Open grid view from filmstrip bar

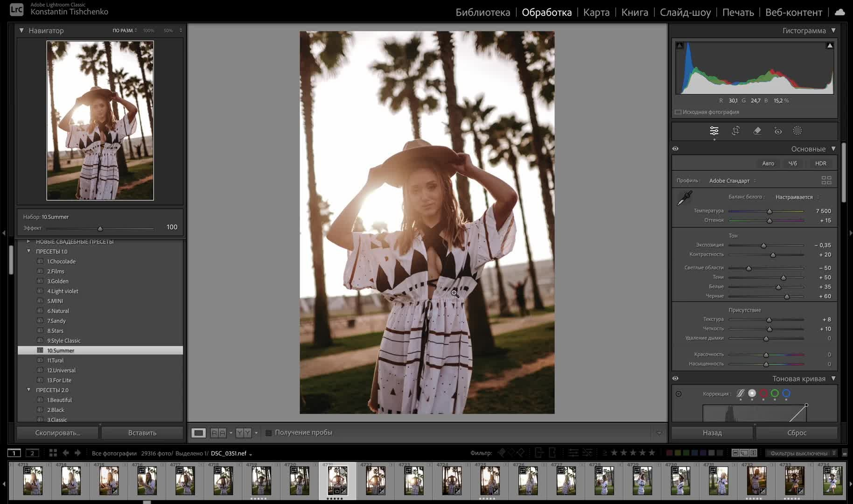point(53,453)
